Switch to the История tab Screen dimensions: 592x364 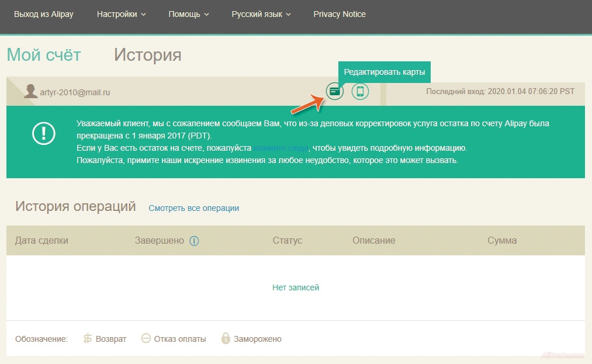(x=147, y=55)
